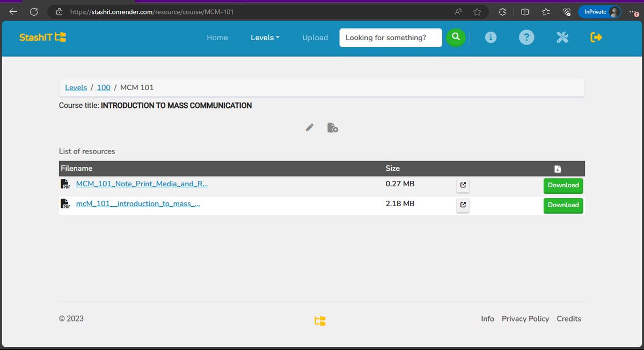This screenshot has width=644, height=350.
Task: Open browser favorites list icon
Action: [x=546, y=12]
